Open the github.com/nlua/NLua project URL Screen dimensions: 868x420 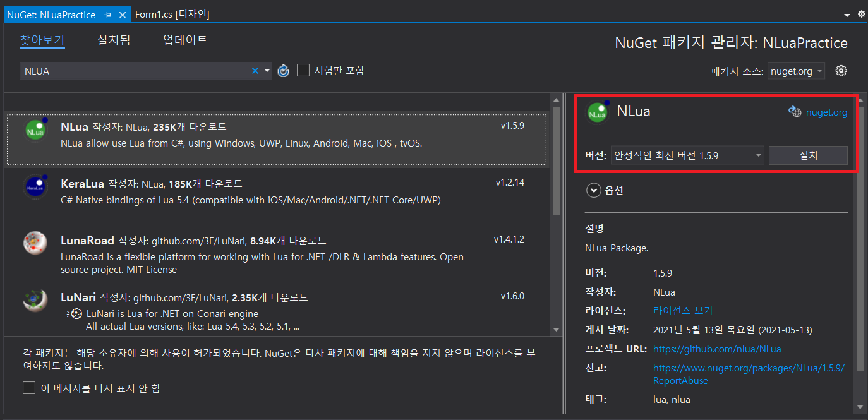(717, 349)
